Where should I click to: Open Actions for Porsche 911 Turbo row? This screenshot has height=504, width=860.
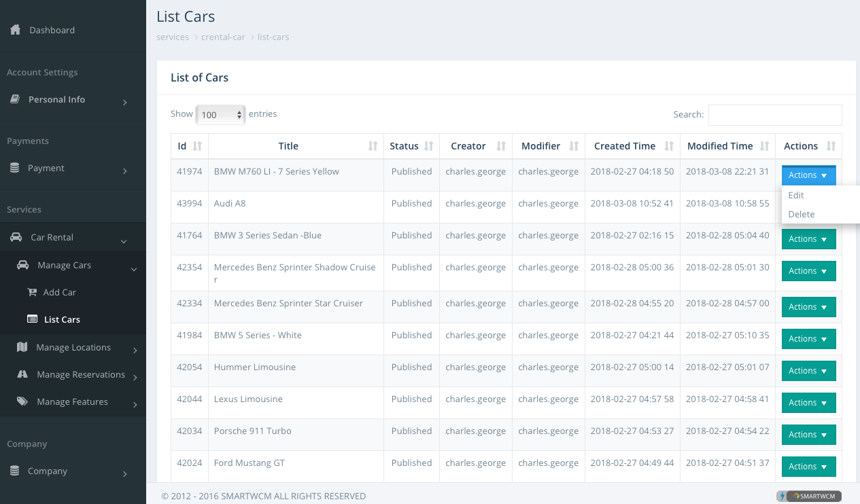click(808, 435)
